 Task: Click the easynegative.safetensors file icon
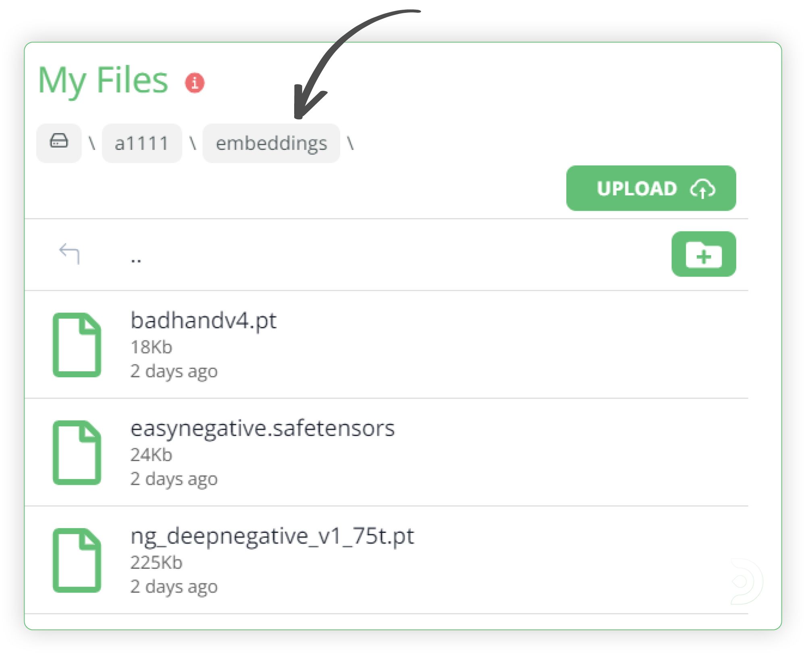(77, 452)
